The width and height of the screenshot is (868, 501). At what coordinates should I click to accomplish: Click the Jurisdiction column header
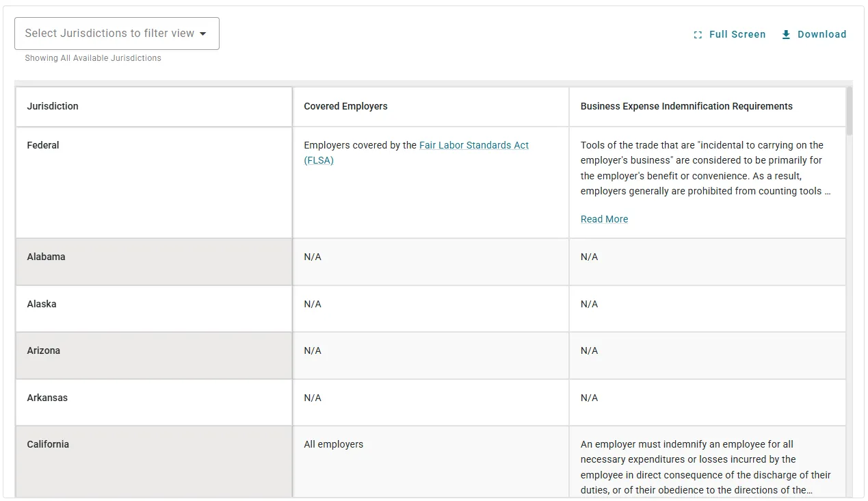click(x=52, y=106)
